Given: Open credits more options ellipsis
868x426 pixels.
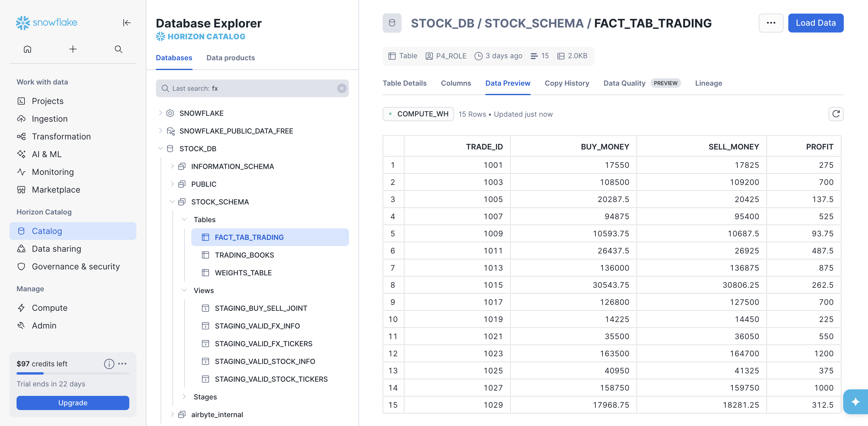Looking at the screenshot, I should (122, 364).
